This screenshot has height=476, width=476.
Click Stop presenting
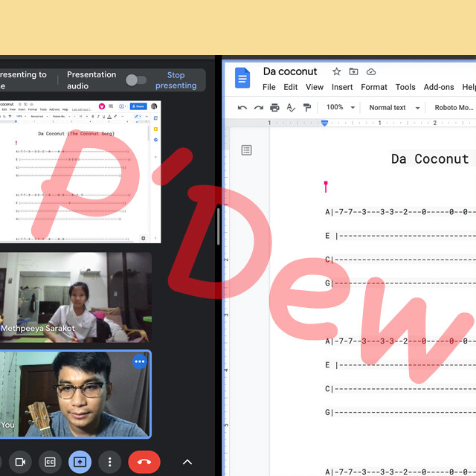[176, 80]
